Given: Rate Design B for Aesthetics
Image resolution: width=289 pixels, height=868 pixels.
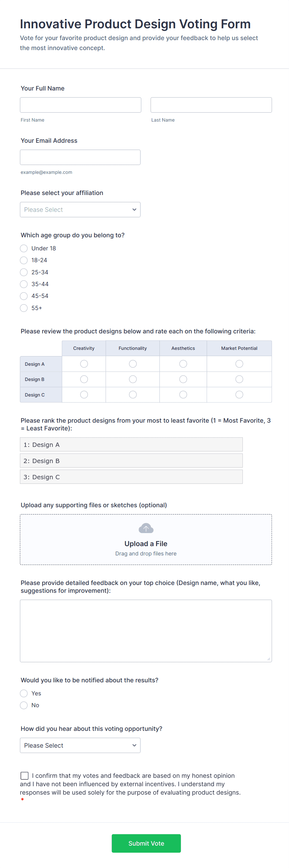Looking at the screenshot, I should click(x=183, y=379).
